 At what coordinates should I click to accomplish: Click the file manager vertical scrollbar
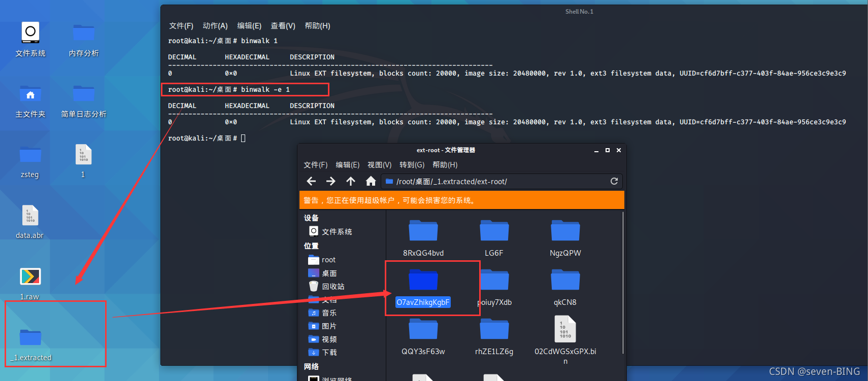pyautogui.click(x=623, y=283)
